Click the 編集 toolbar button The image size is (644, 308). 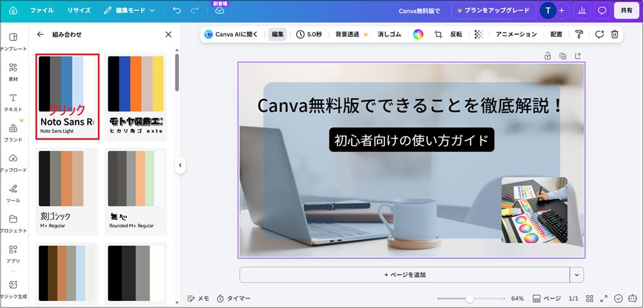(278, 35)
